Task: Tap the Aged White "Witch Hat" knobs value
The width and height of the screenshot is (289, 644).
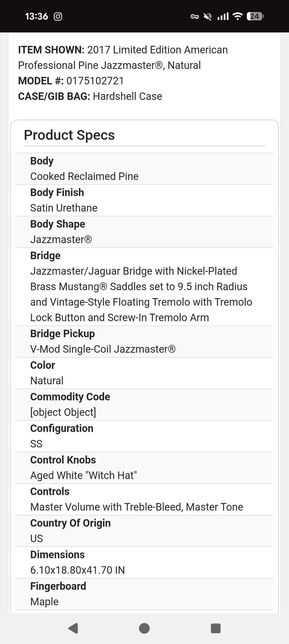Action: (83, 475)
